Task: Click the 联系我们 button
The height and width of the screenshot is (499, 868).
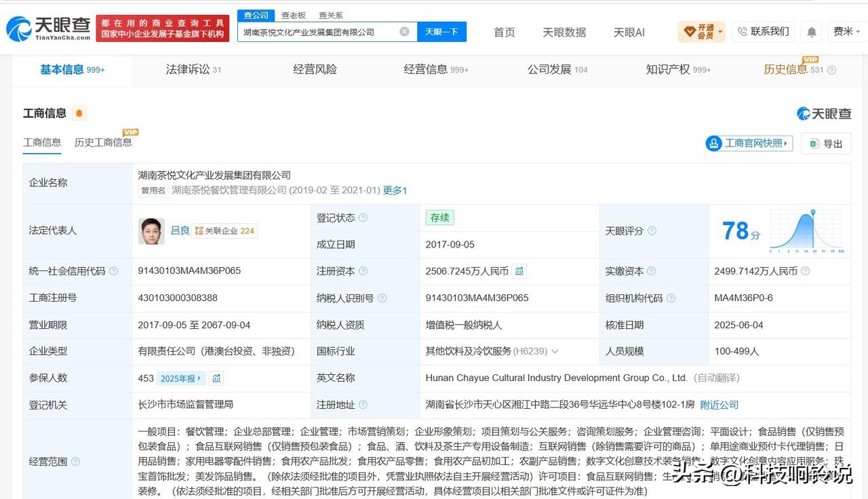Action: 763,31
